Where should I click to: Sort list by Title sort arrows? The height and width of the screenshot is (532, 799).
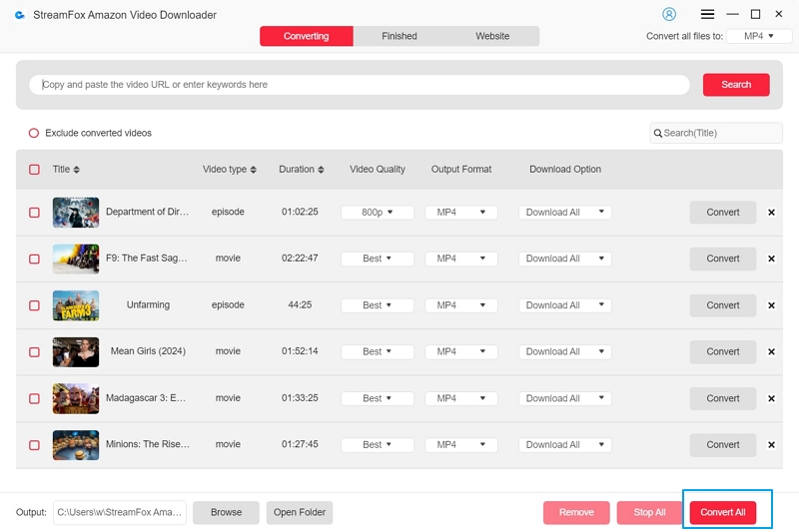pos(77,170)
